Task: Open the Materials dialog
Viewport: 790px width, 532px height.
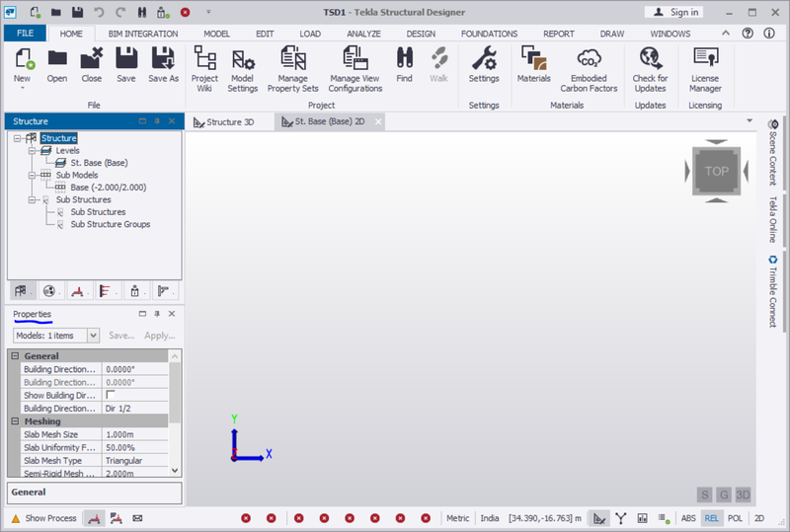Action: (534, 64)
